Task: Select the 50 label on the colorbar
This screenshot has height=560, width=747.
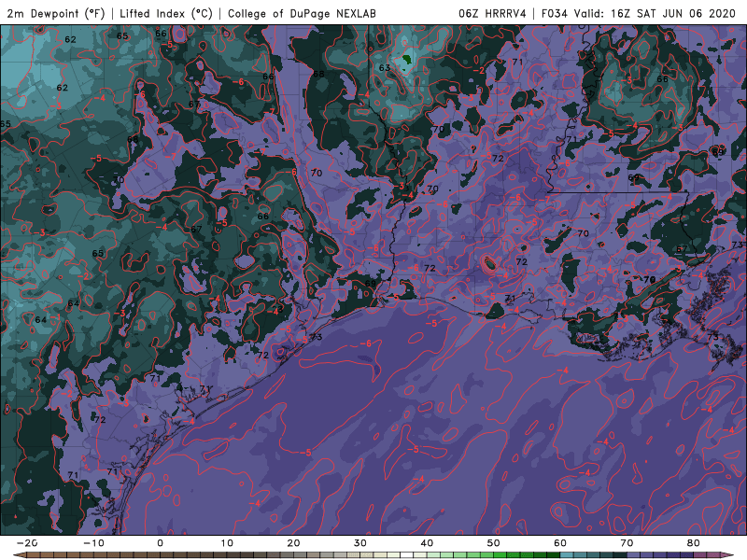Action: coord(494,543)
